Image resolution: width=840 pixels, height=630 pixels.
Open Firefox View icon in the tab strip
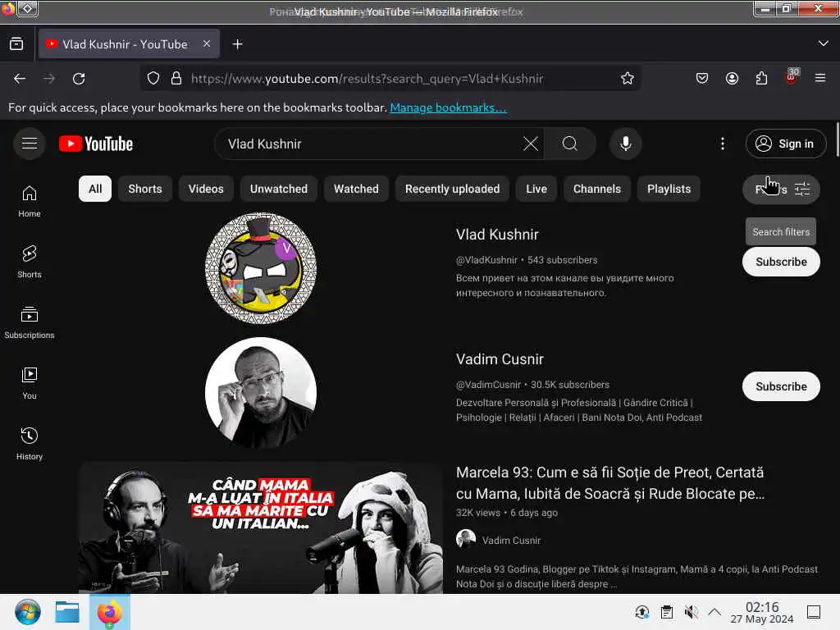pyautogui.click(x=16, y=44)
